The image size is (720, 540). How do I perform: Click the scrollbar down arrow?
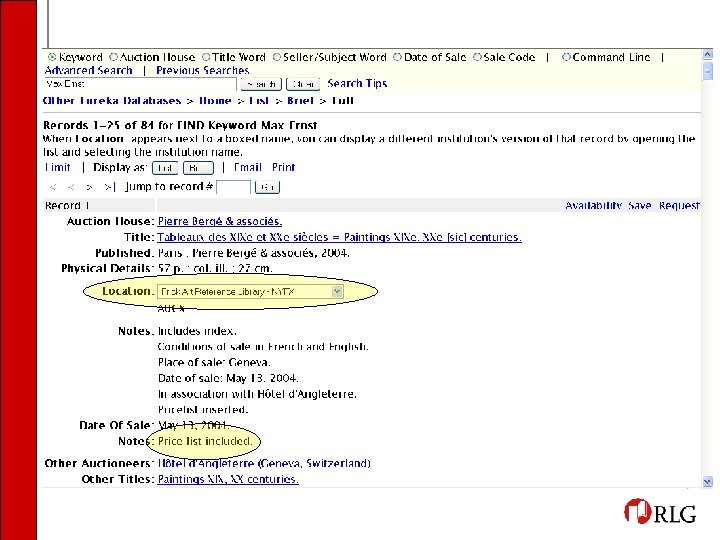(x=707, y=481)
